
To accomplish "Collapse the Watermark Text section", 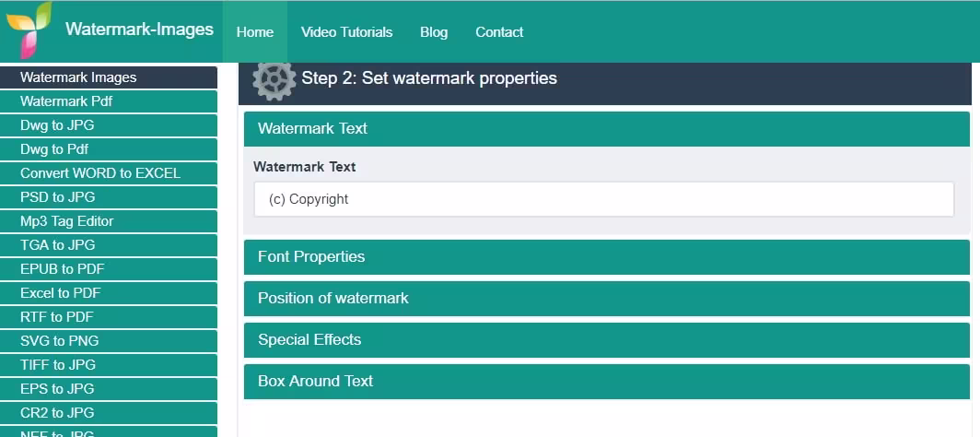I will click(x=606, y=129).
